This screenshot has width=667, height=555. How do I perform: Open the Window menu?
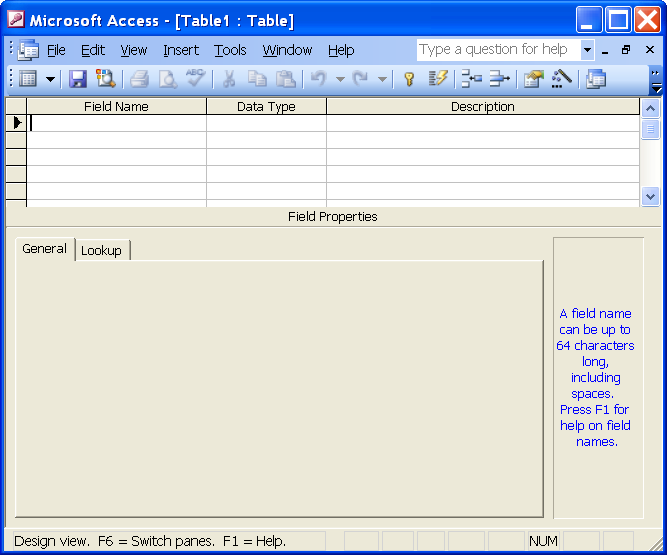[x=287, y=50]
